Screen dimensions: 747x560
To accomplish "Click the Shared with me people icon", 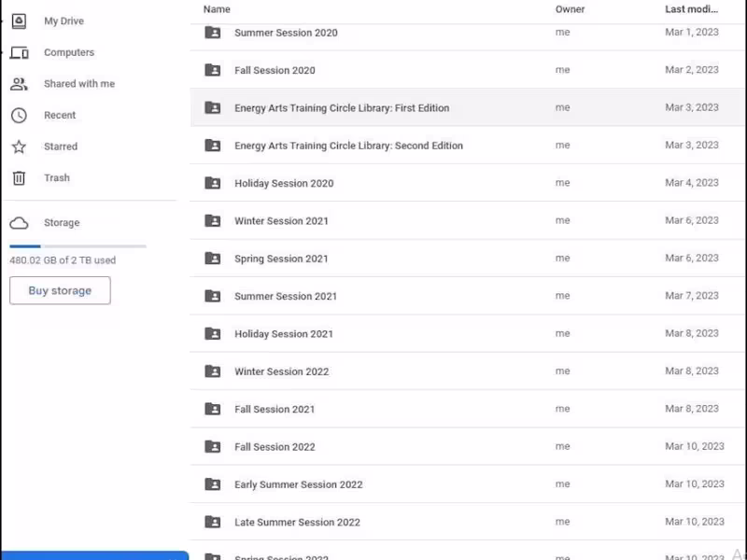I will click(19, 84).
